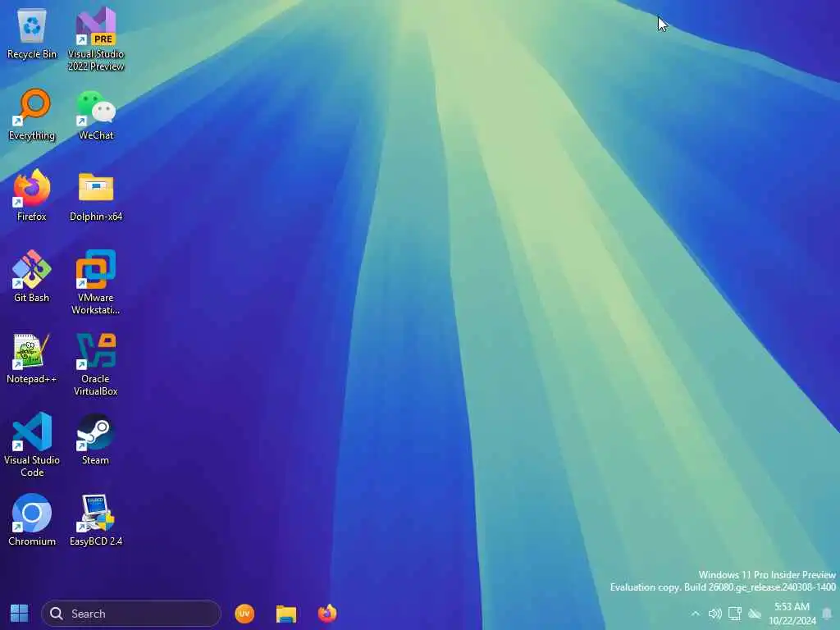Open the network status tray icon
Image resolution: width=840 pixels, height=630 pixels.
pyautogui.click(x=735, y=614)
